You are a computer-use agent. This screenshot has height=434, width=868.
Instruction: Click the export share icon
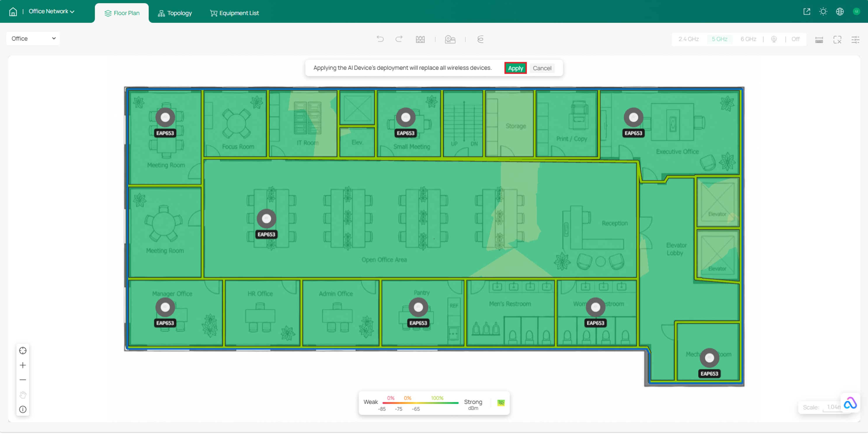[807, 12]
